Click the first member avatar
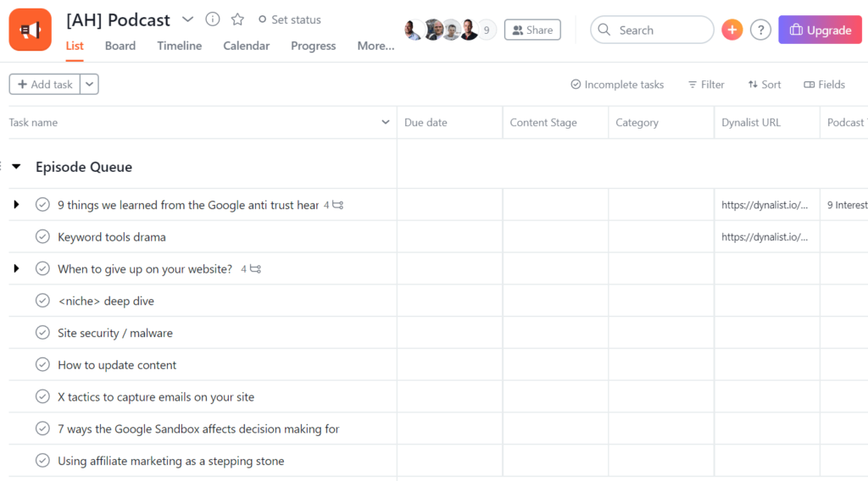 [x=413, y=30]
